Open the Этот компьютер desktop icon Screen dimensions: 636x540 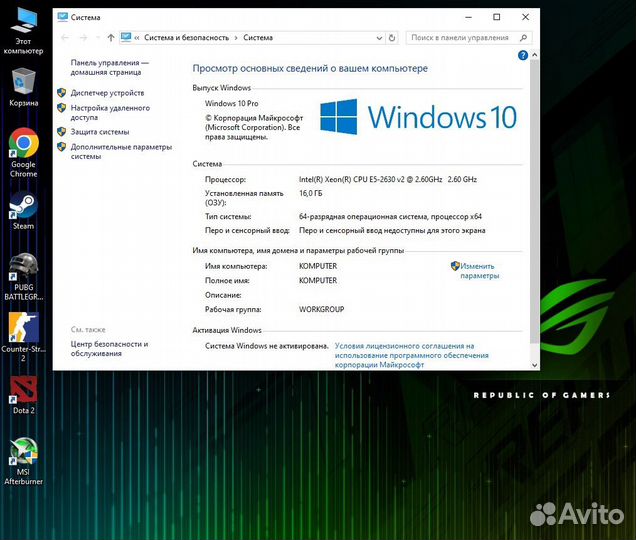(24, 30)
